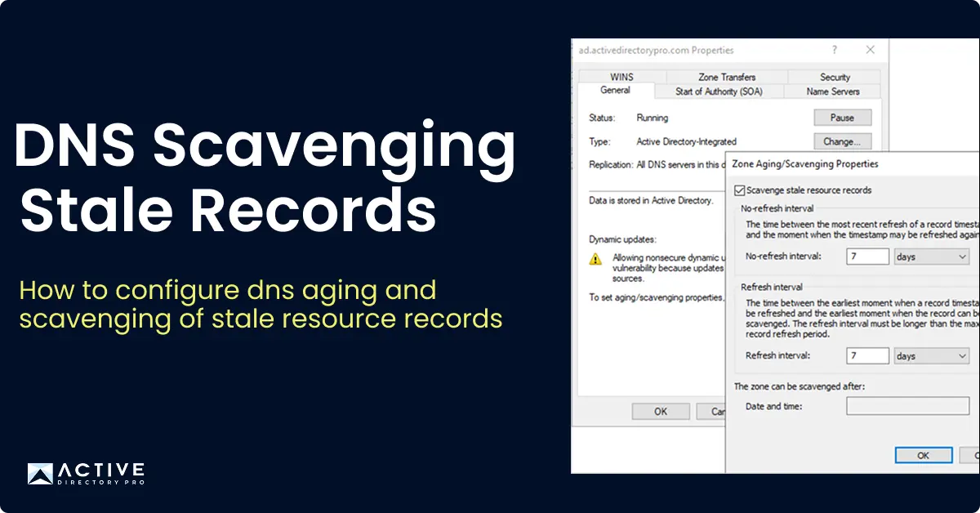Click the dynamic updates warning icon
The height and width of the screenshot is (513, 980).
(x=596, y=259)
